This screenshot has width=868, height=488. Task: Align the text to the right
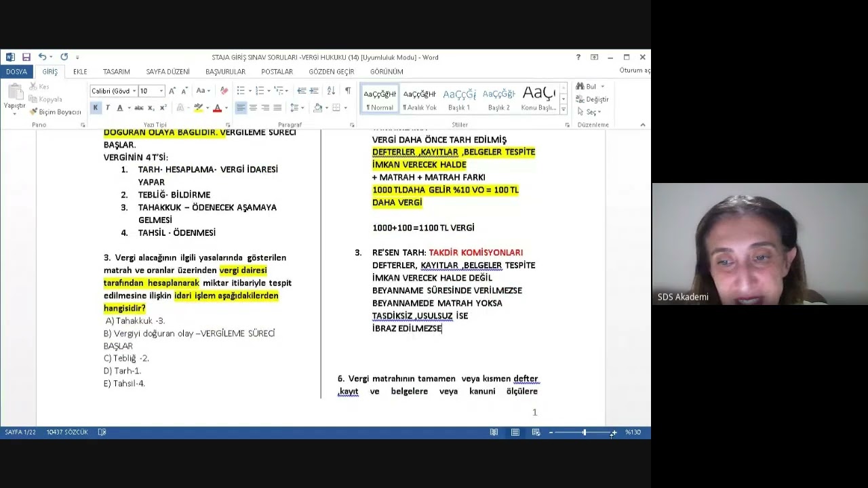click(265, 108)
